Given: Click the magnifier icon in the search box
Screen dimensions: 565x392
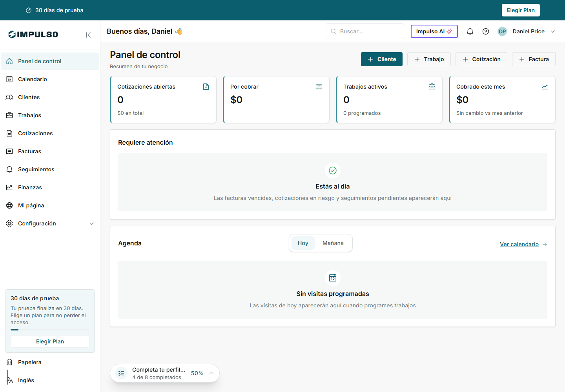Looking at the screenshot, I should [334, 31].
